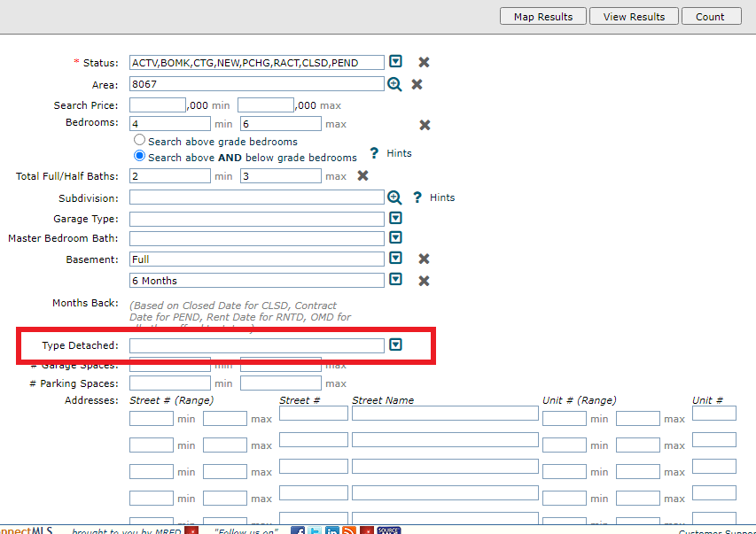Click the Subdivision text field

pyautogui.click(x=256, y=197)
